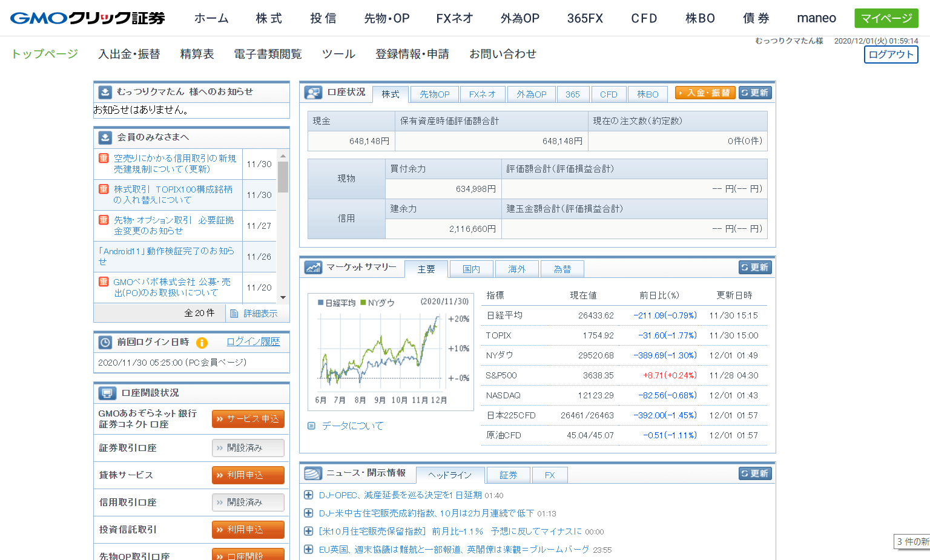Refresh the 口座状況 panel with 更新
Screen dimensions: 930x560
coord(755,93)
